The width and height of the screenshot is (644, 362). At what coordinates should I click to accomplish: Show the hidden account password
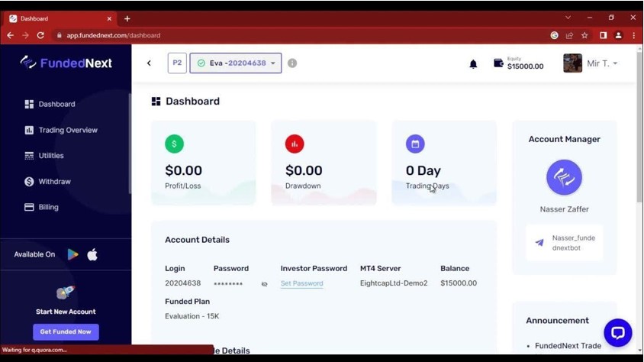coord(264,283)
